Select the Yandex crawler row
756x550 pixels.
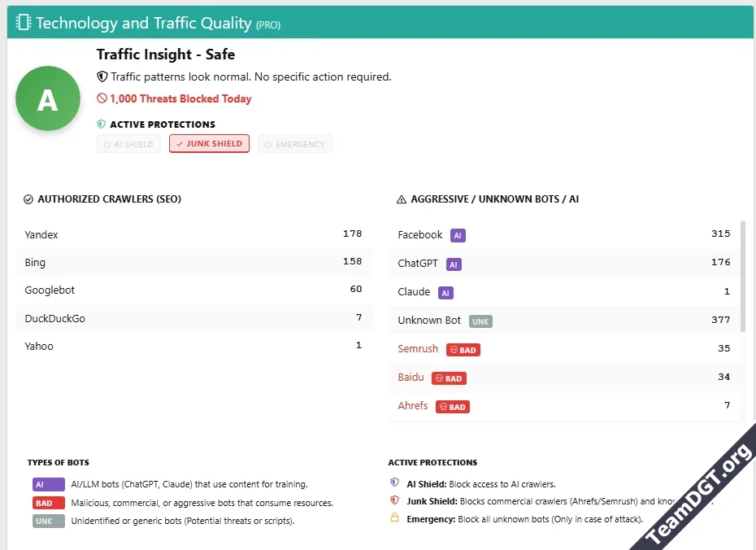coord(193,234)
